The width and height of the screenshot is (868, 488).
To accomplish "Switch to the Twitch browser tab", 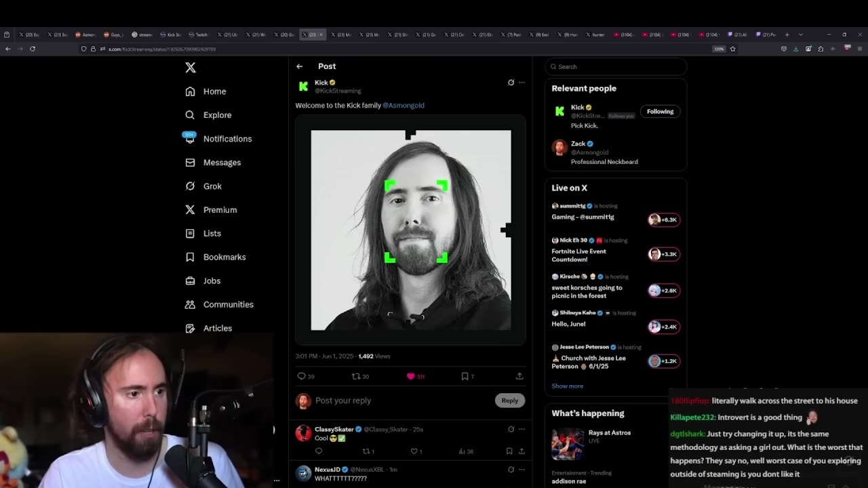I will click(x=201, y=35).
